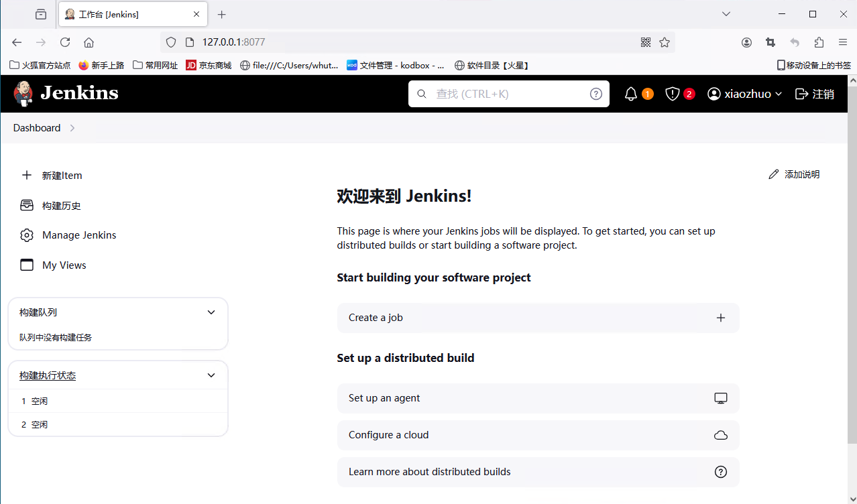Screen dimensions: 857x504
Task: Go back with the browser back arrow
Action: pos(17,42)
